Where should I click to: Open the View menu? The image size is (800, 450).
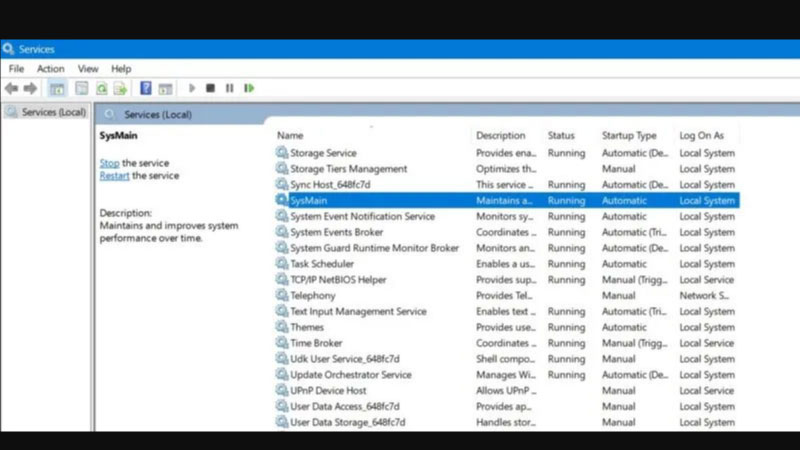pyautogui.click(x=88, y=68)
